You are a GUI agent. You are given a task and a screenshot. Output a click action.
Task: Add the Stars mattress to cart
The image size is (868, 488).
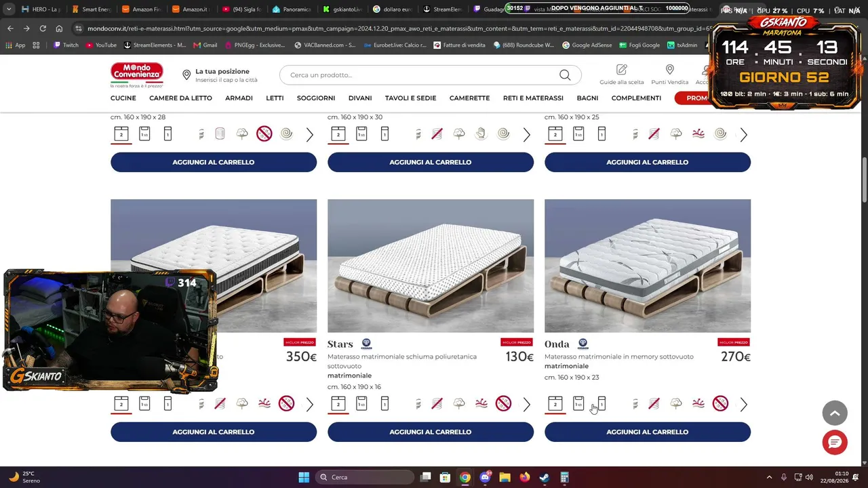431,432
